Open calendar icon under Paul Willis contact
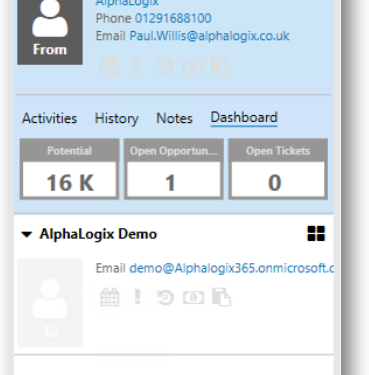The image size is (369, 375). (110, 66)
